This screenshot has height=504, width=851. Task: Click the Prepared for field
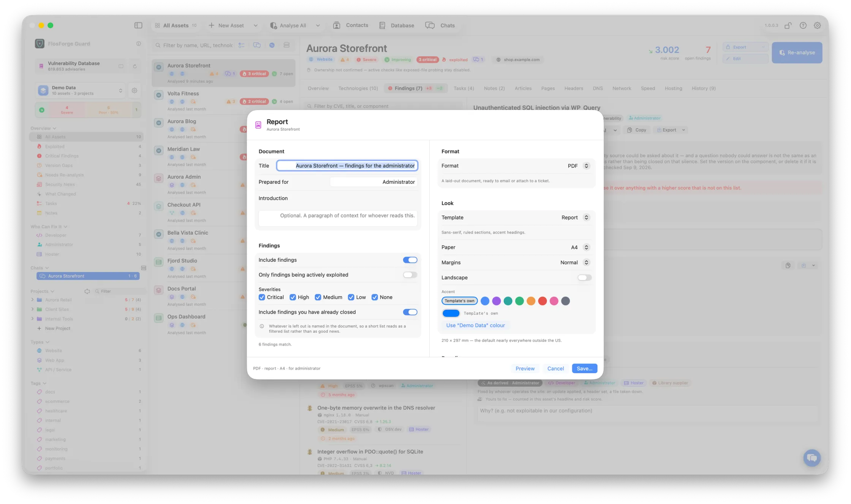click(x=373, y=182)
